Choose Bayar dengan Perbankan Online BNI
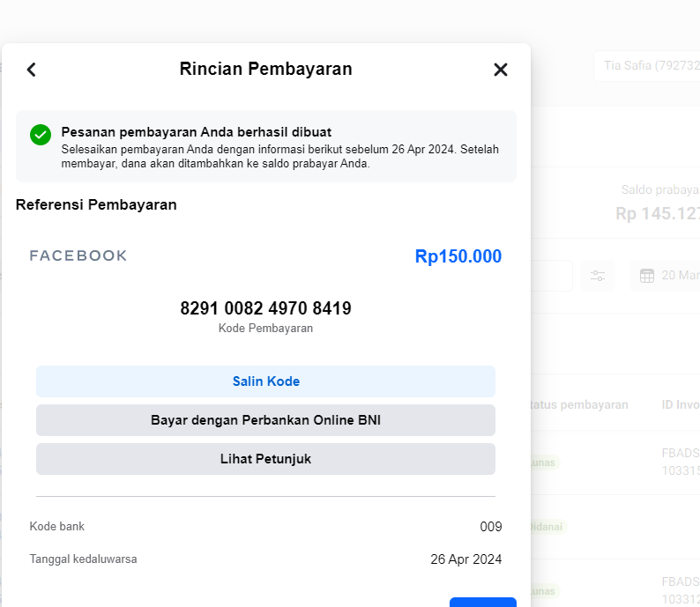Screen dimensions: 700x607 265,420
